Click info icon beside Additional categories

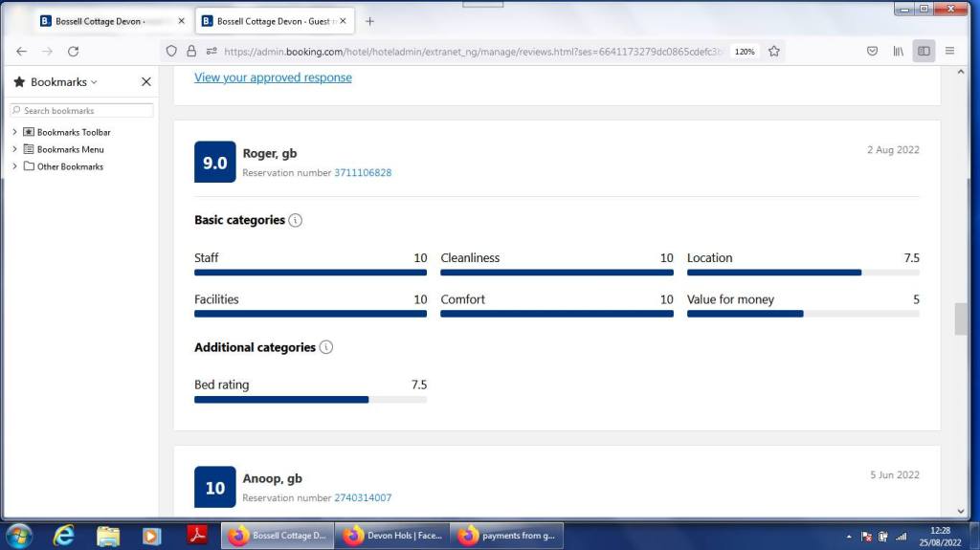pos(325,348)
